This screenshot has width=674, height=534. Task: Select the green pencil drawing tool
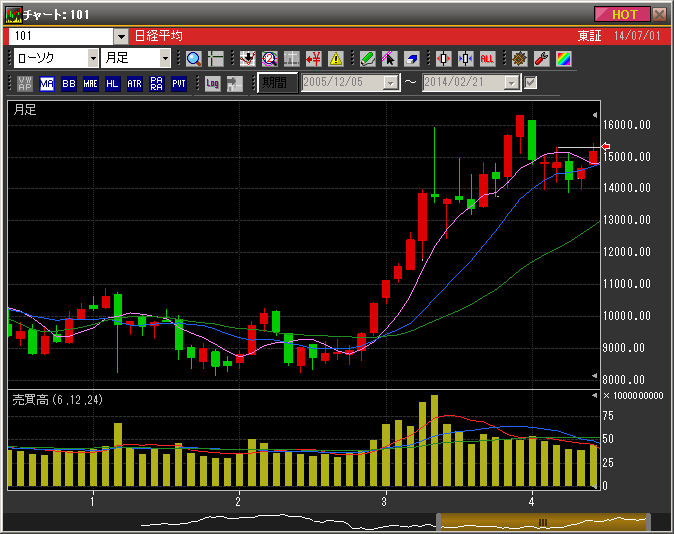(367, 58)
